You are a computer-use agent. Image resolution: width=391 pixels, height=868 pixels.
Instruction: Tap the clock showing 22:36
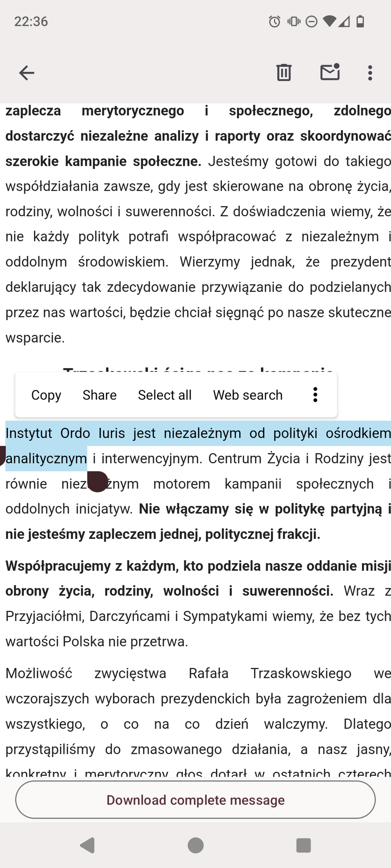point(31,21)
